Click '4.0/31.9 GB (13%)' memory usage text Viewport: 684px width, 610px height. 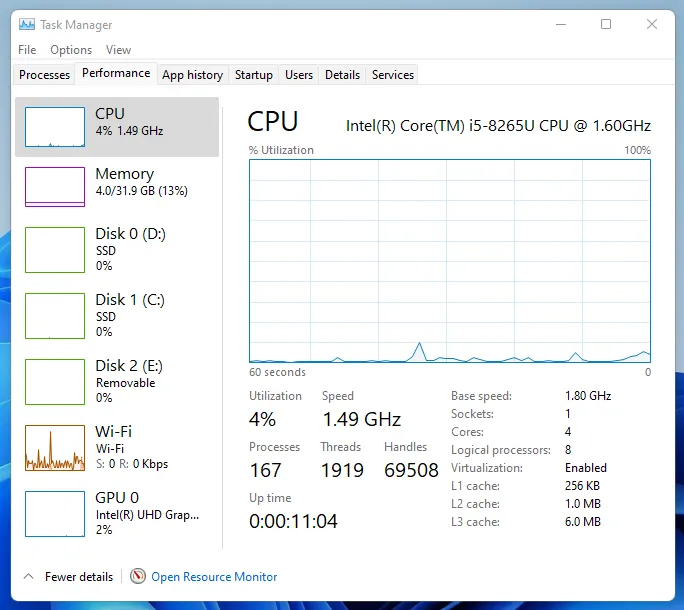point(142,191)
